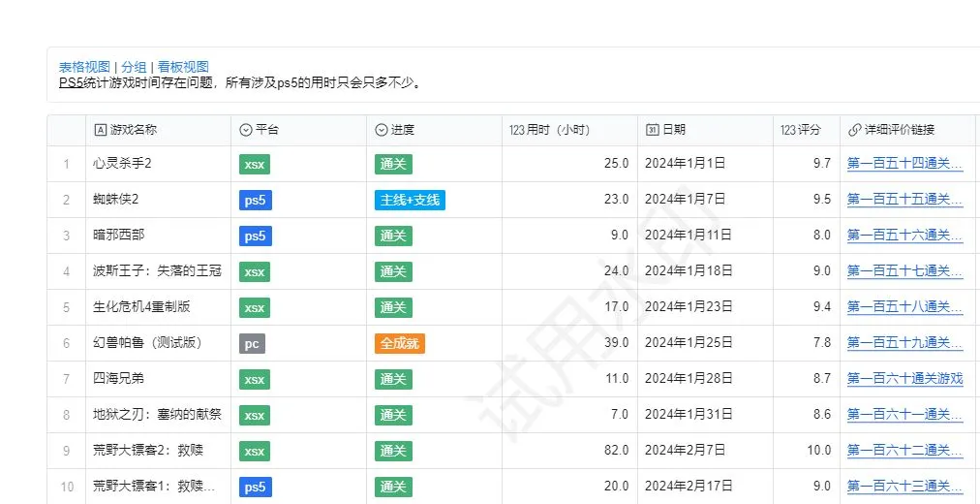Click the underlined PS5 text link
Screen dimensions: 980x504
pos(71,82)
